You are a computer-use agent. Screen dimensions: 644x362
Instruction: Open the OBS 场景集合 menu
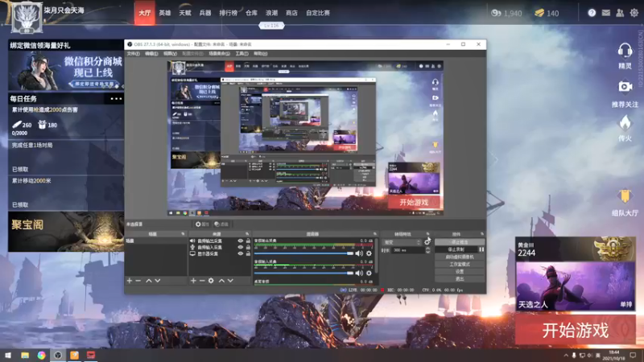[x=219, y=54]
